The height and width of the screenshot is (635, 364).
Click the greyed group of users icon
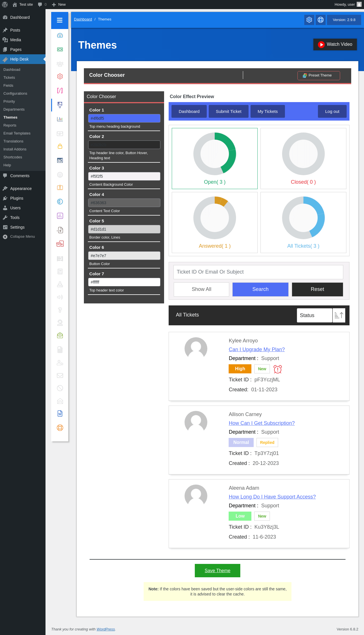(60, 64)
